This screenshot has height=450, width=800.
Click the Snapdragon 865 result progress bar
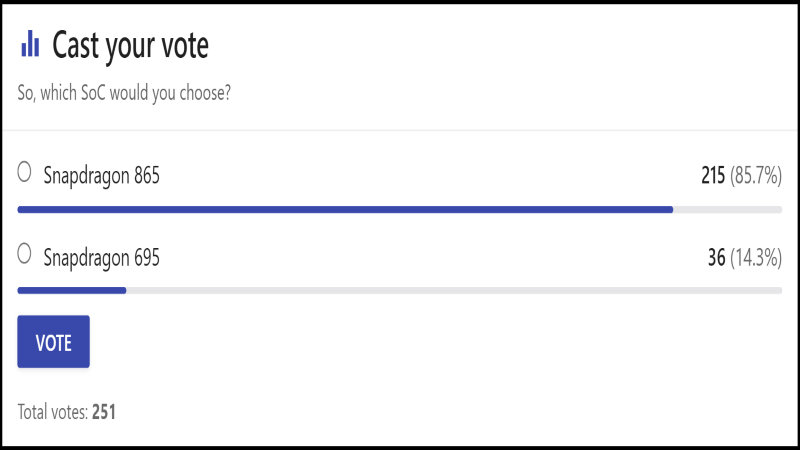[x=399, y=209]
